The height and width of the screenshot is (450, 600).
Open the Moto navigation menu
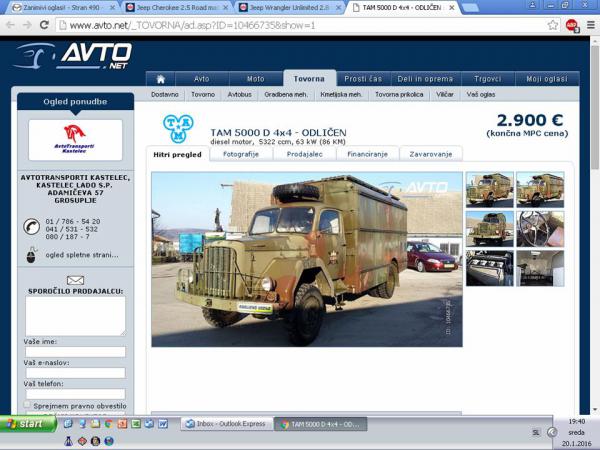click(x=255, y=79)
